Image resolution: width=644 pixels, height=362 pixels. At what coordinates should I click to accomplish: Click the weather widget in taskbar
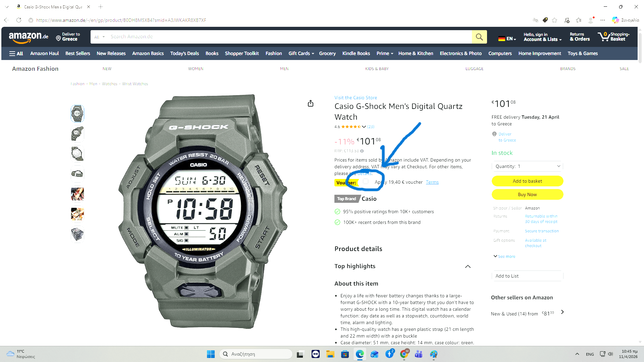pos(21,354)
